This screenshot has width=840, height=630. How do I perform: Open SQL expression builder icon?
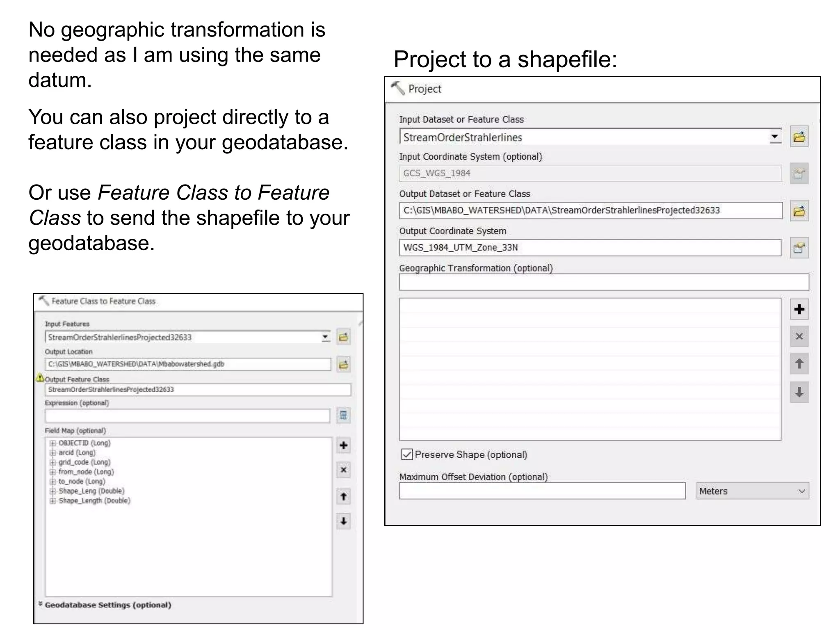[x=343, y=415]
